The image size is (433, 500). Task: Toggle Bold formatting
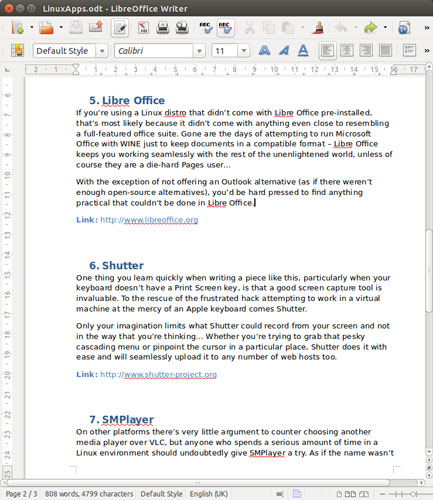tap(264, 51)
